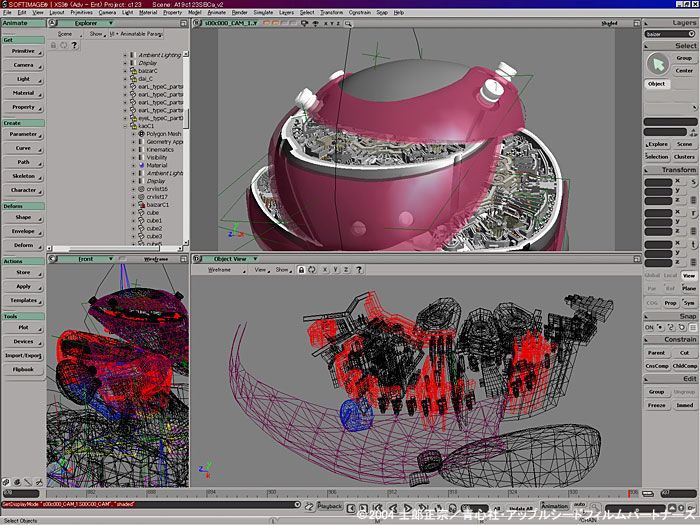The width and height of the screenshot is (700, 525).
Task: Toggle the Global transform mode
Action: [652, 275]
